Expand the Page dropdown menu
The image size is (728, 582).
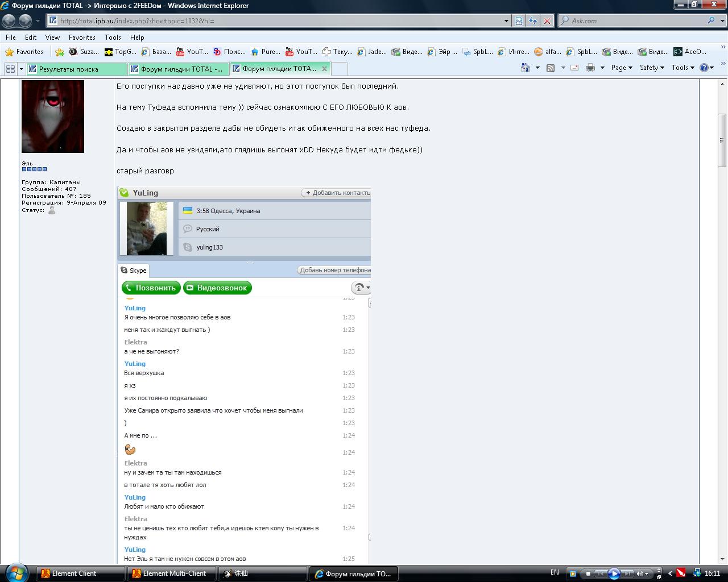pos(621,68)
